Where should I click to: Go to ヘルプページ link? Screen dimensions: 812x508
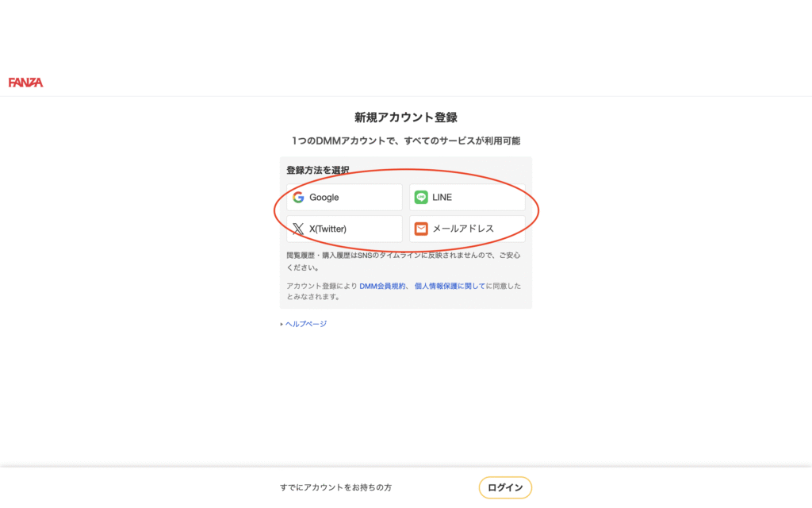click(305, 324)
